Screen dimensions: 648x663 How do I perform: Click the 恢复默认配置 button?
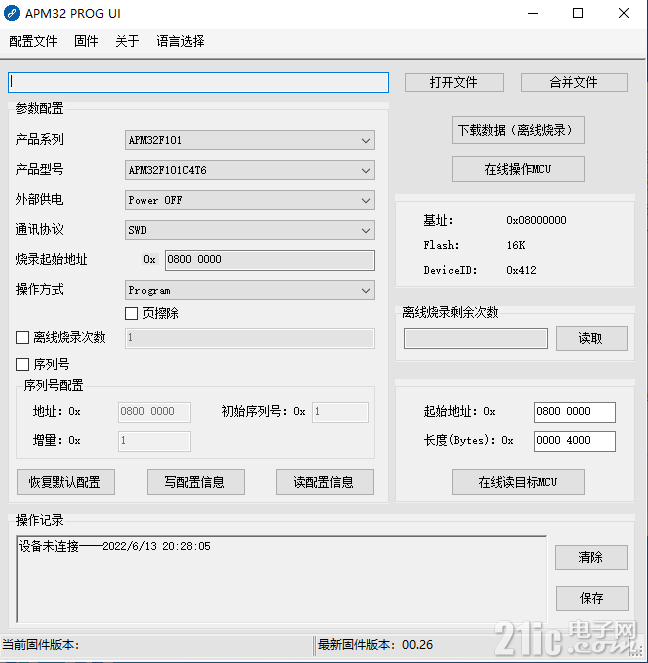(66, 482)
